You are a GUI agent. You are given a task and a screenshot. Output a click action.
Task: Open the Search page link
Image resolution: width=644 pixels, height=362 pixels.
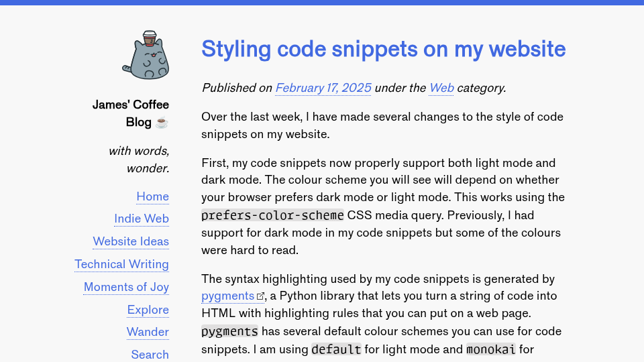tap(150, 354)
